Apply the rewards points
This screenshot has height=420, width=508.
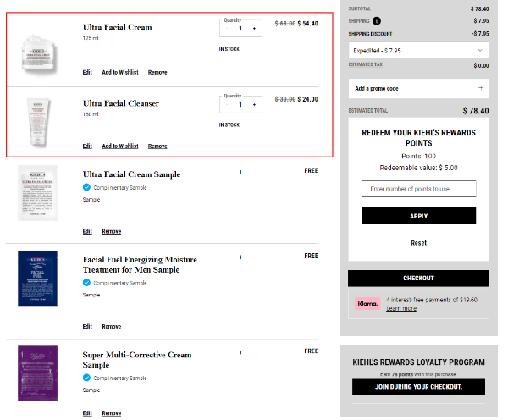[x=418, y=216]
